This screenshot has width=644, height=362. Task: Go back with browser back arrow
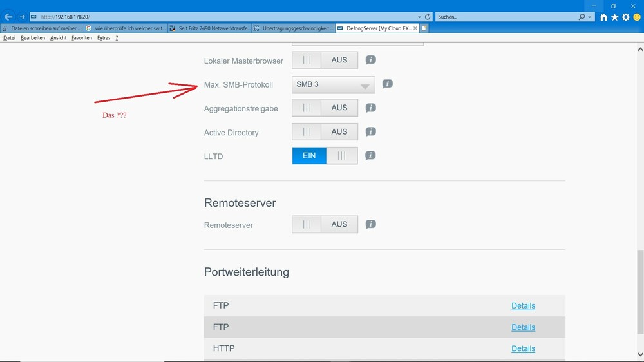point(8,17)
